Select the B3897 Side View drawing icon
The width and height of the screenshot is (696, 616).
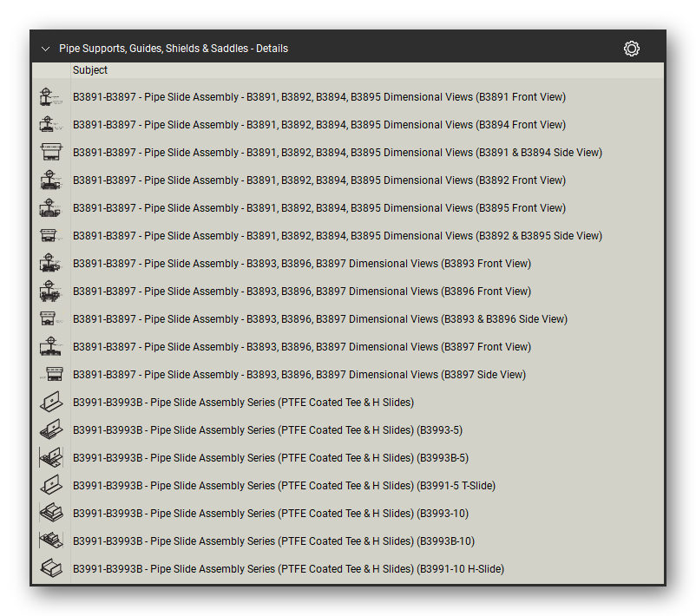coord(51,375)
